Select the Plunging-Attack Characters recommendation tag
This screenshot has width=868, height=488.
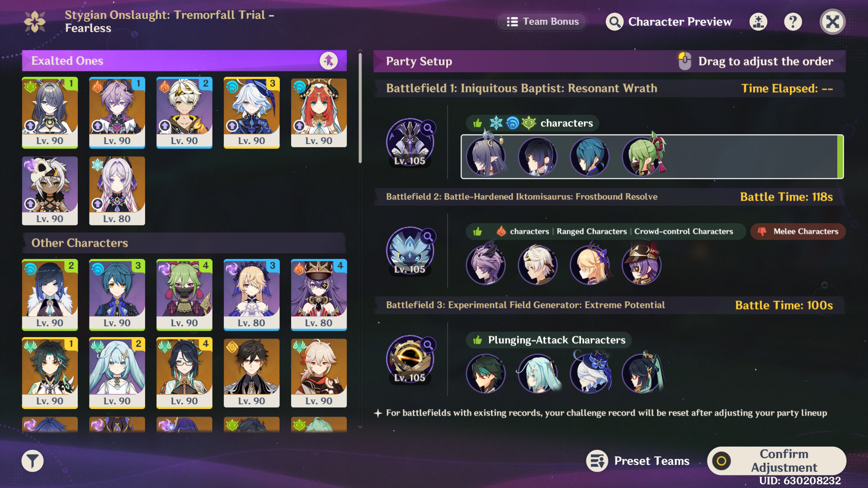pos(549,340)
